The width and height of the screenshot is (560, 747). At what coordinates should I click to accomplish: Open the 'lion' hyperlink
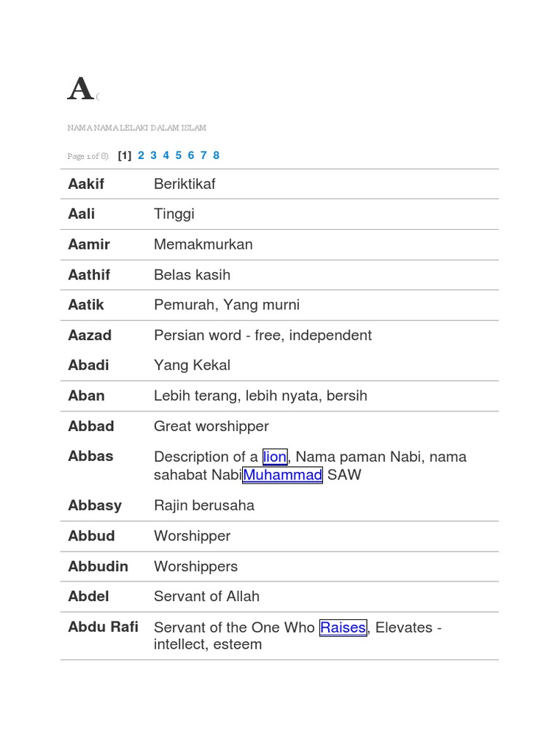(x=275, y=457)
